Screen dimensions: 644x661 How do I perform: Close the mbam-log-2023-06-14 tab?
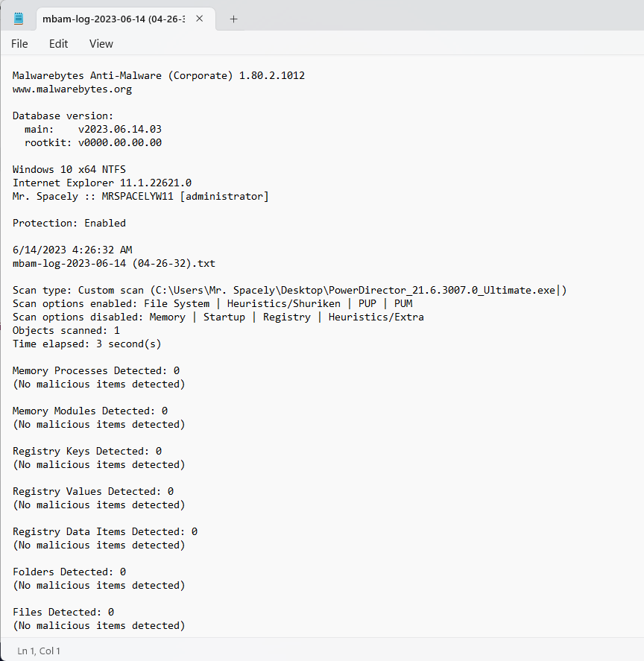200,19
